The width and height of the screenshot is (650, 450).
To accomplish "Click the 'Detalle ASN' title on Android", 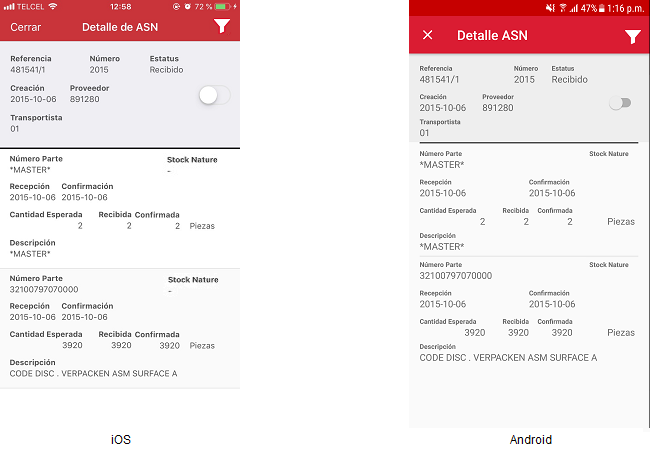I will (492, 36).
